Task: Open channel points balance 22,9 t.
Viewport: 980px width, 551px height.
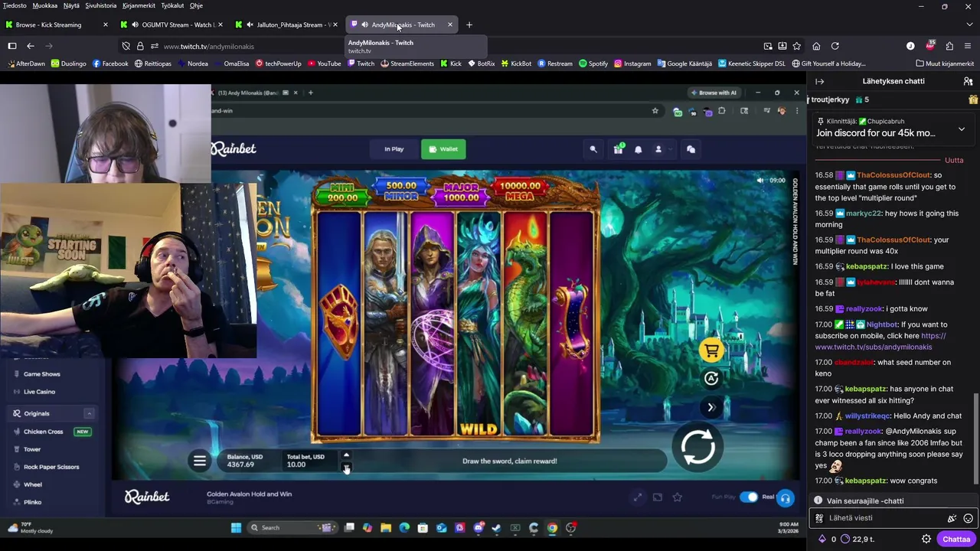Action: (x=858, y=539)
